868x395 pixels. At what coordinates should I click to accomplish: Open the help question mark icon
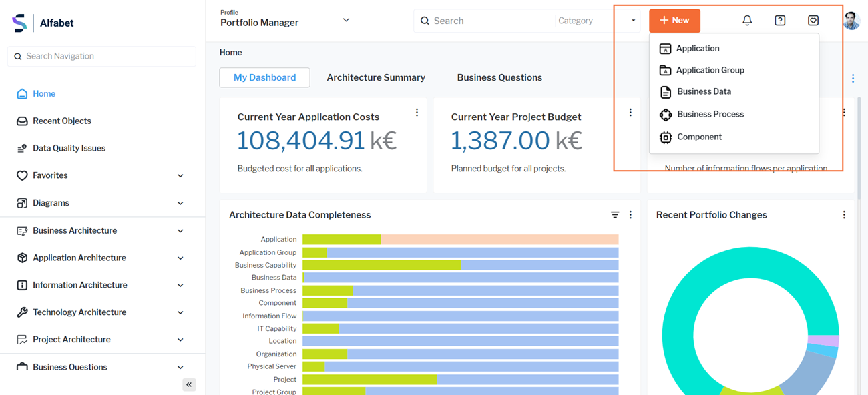[x=780, y=21]
